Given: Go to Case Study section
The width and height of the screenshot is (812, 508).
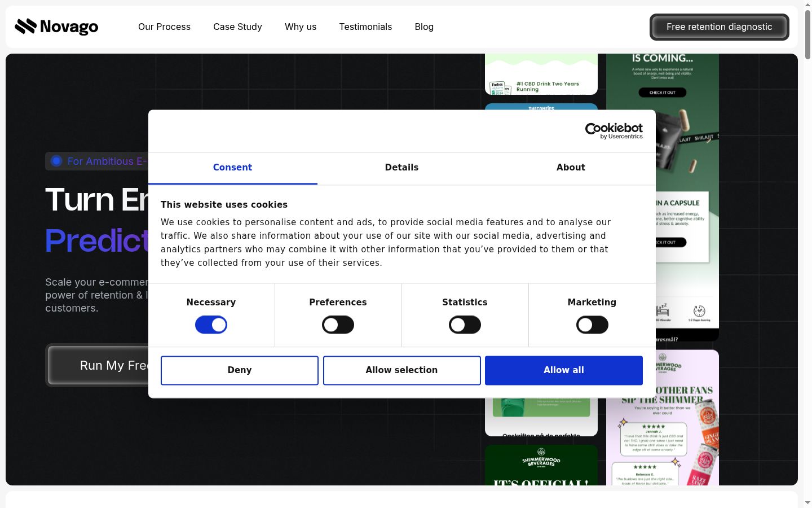Looking at the screenshot, I should [237, 27].
